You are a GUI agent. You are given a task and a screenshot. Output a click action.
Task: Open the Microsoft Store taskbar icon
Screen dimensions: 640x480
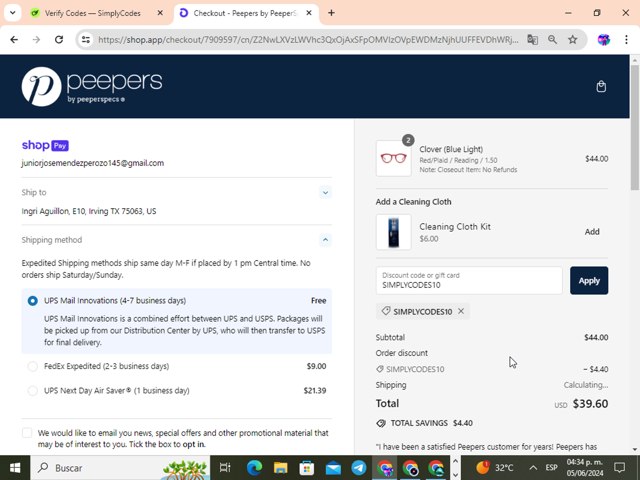pyautogui.click(x=307, y=468)
